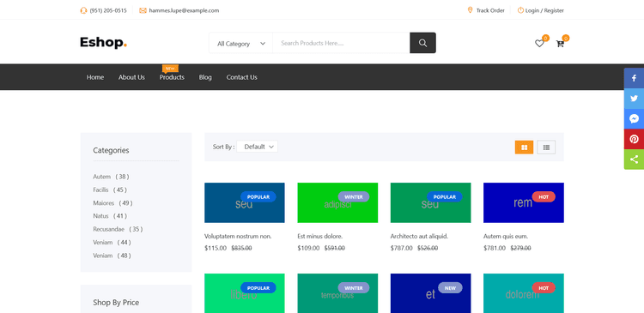Viewport: 644px width, 313px height.
Task: Click the Shop By Price heading
Action: (x=116, y=303)
